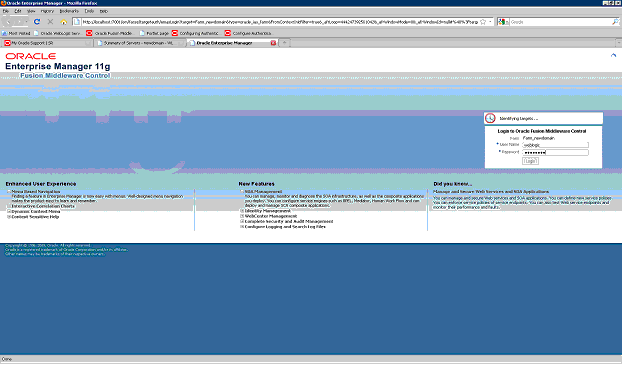This screenshot has height=366, width=625.
Task: Open the Configure Authentica... bookmark
Action: pos(248,33)
